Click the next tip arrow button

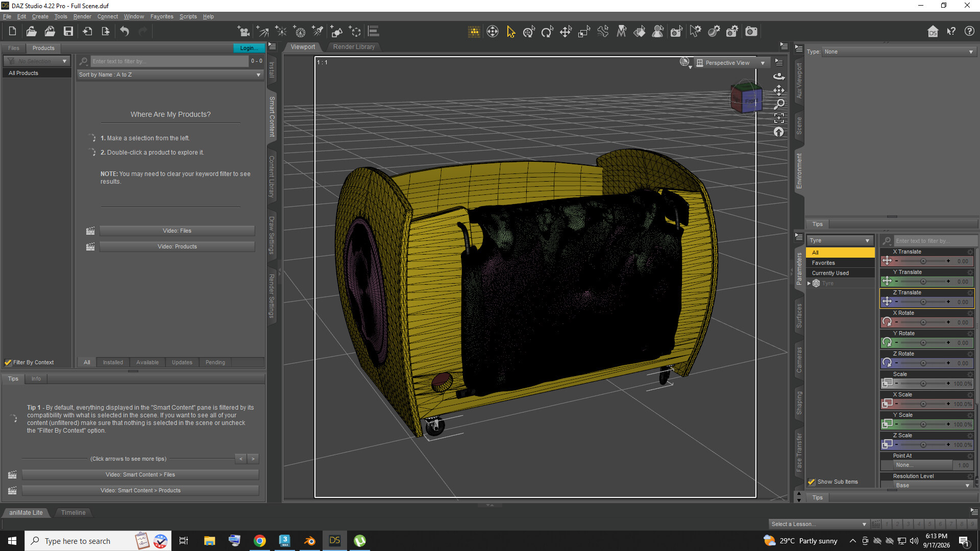(x=253, y=459)
